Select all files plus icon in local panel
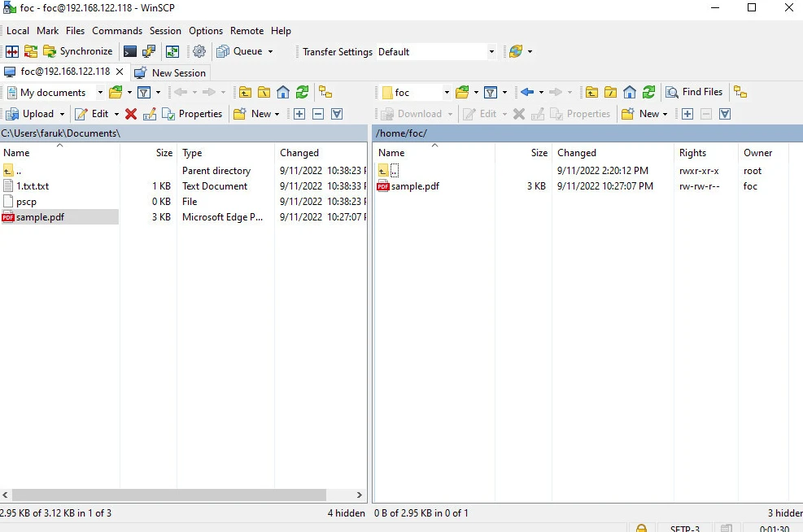This screenshot has width=803, height=532. click(x=299, y=114)
